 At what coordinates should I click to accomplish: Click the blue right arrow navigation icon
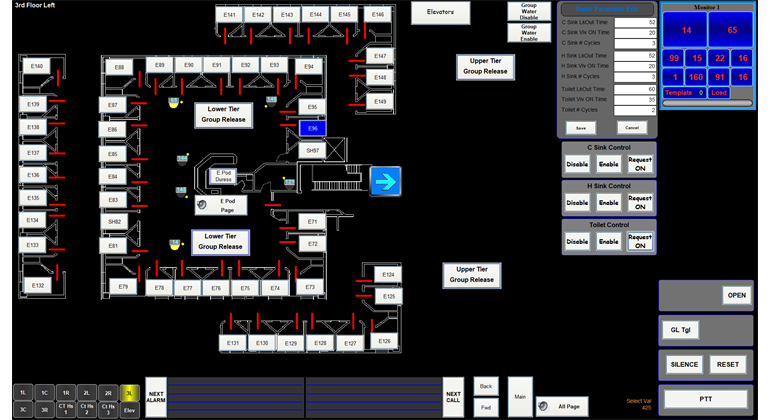coord(385,181)
